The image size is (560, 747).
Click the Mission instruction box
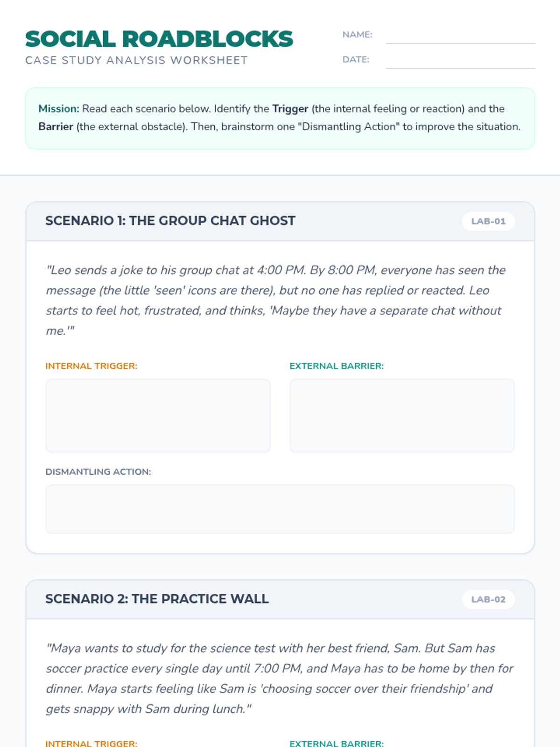[x=280, y=119]
